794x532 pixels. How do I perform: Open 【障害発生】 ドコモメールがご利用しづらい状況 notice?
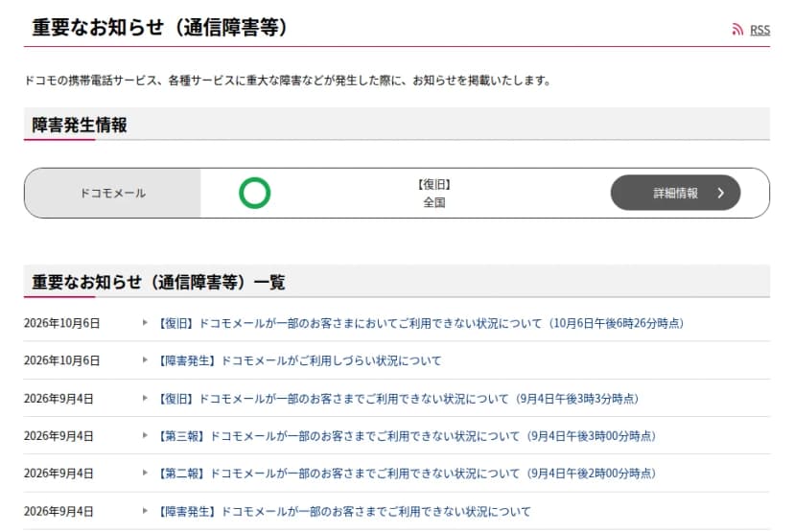click(299, 360)
